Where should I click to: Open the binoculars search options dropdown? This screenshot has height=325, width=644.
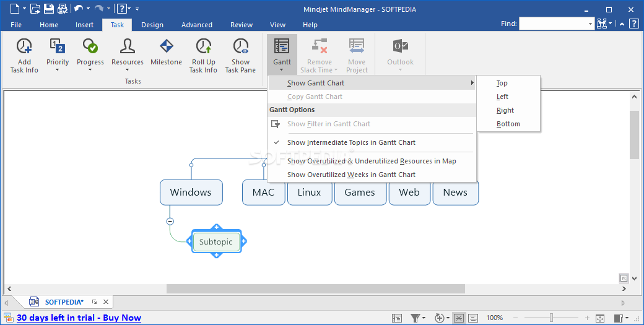point(611,24)
